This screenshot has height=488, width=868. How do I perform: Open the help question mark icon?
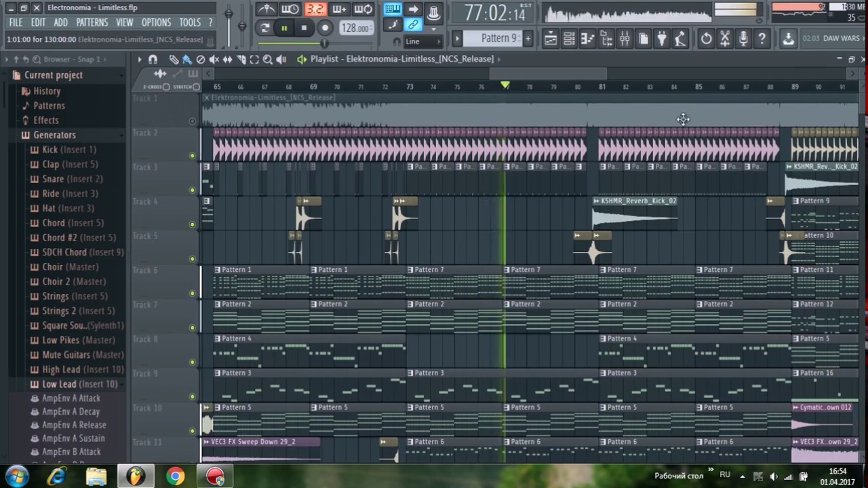(x=762, y=39)
